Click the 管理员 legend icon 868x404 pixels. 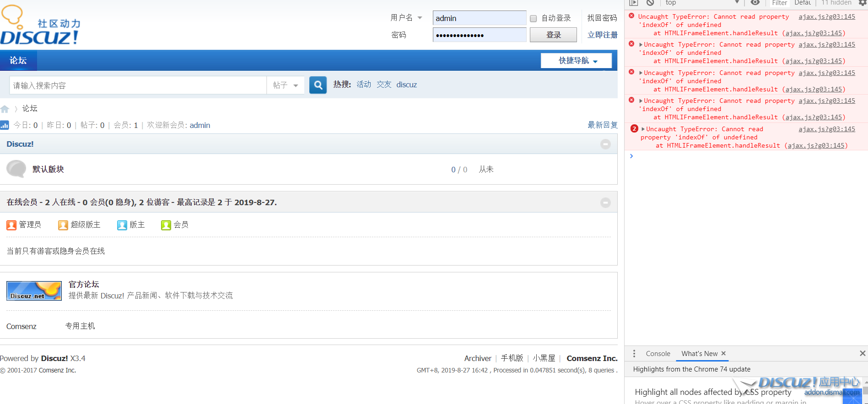click(11, 225)
